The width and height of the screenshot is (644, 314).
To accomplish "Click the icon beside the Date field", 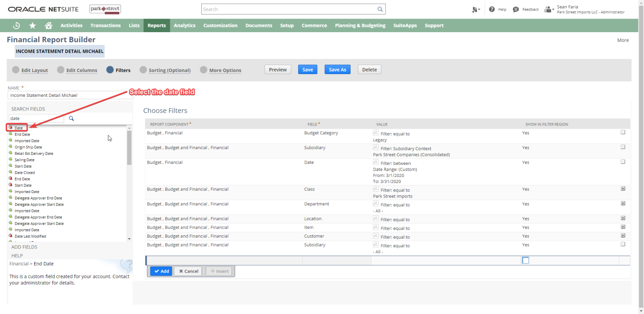I will [11, 127].
